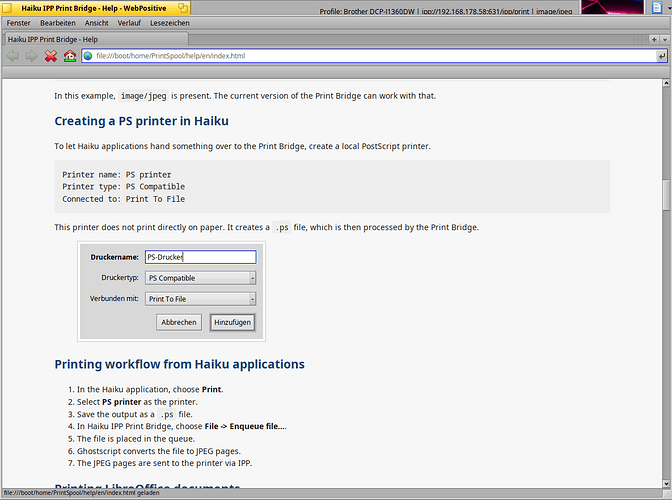Click the document icon at top right
The width and height of the screenshot is (672, 500).
click(657, 7)
